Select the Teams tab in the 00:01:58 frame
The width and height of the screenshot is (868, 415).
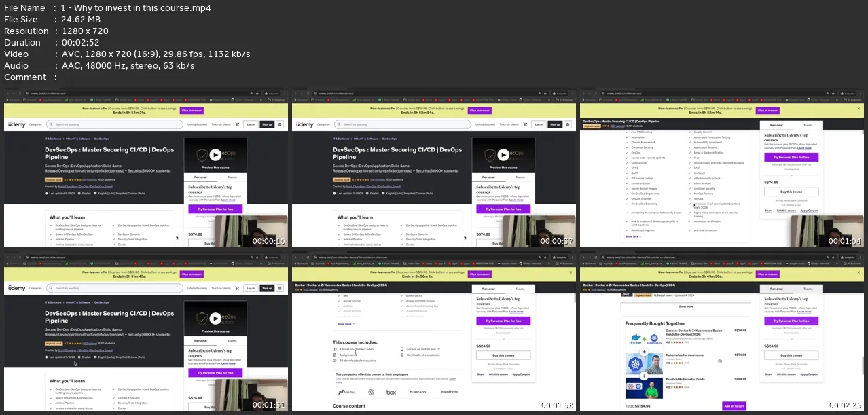click(x=520, y=289)
